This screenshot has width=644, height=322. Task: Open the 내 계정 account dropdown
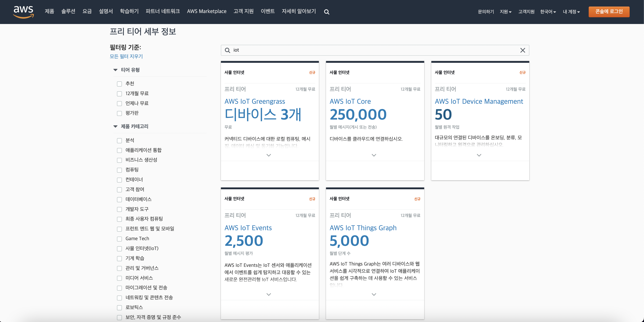click(x=571, y=12)
